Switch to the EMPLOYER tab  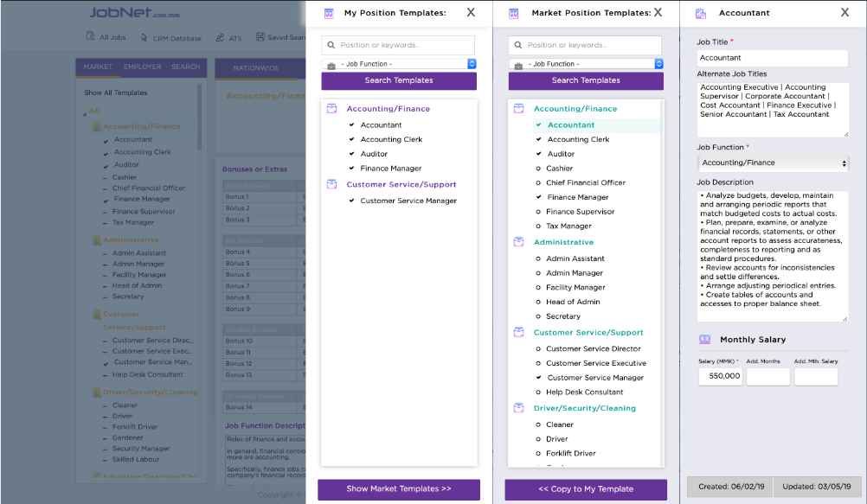coord(142,67)
